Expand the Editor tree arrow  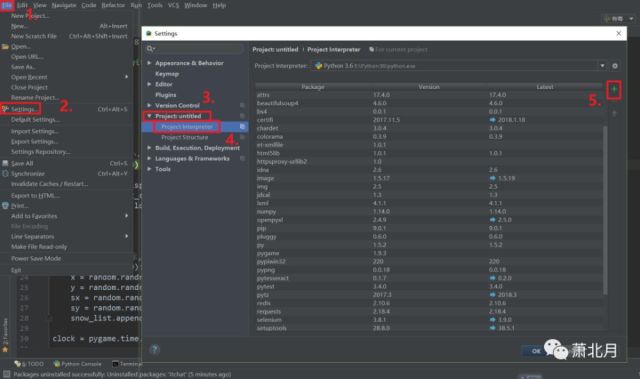pyautogui.click(x=149, y=84)
